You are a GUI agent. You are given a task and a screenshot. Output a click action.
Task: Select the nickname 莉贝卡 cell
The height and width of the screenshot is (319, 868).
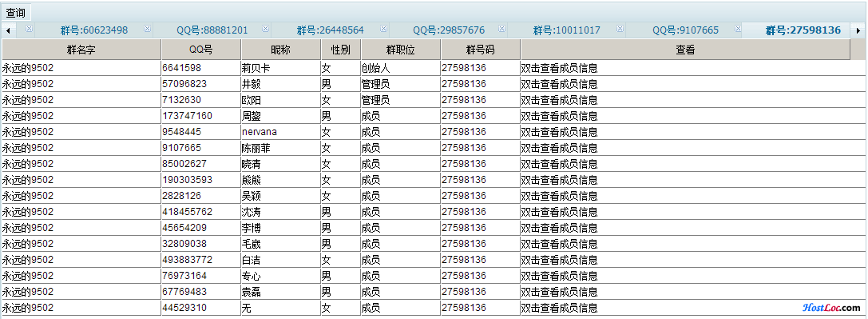(x=280, y=68)
